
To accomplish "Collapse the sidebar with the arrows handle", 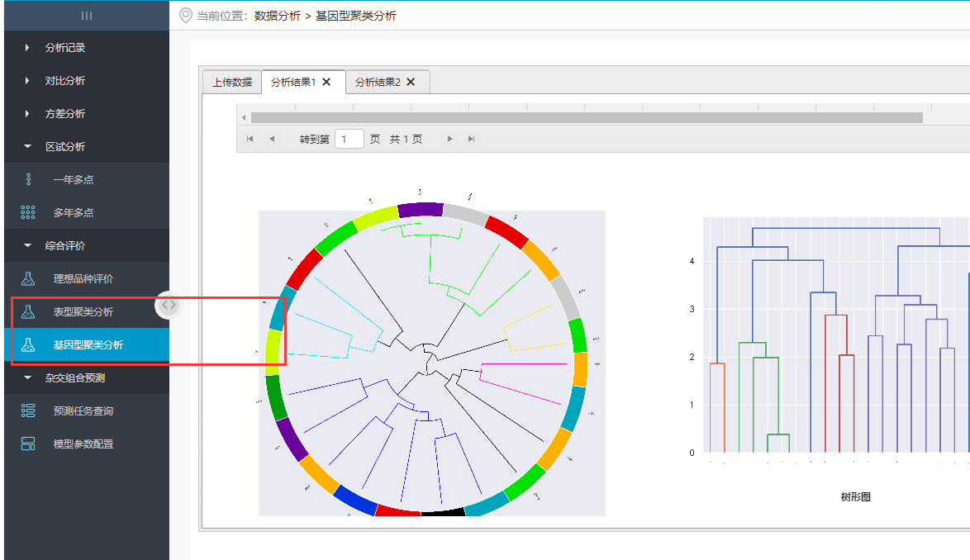I will point(169,305).
